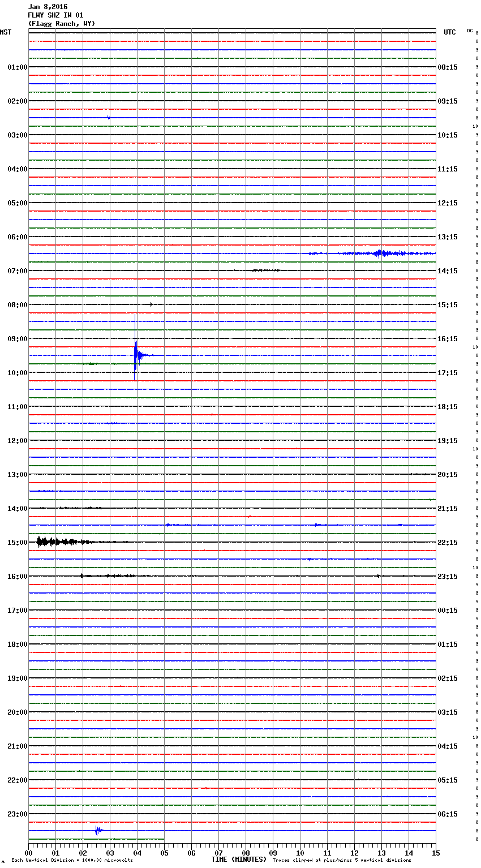Click the '07:00' MST time label

[18, 271]
